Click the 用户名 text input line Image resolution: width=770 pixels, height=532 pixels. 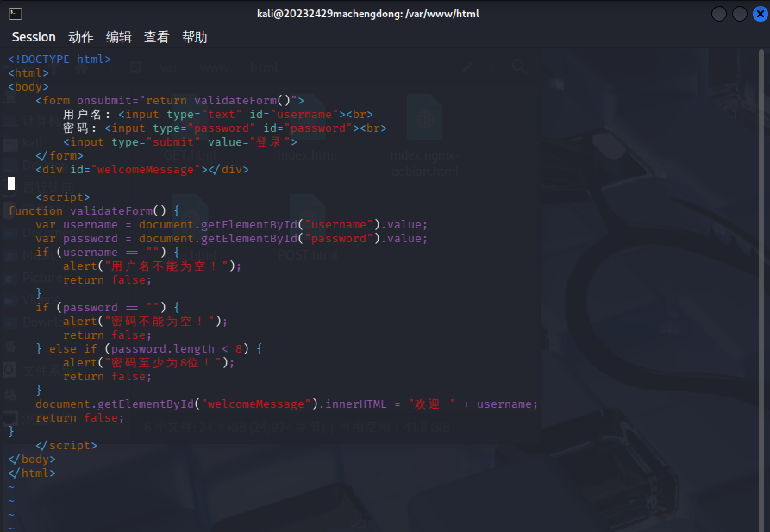click(218, 115)
